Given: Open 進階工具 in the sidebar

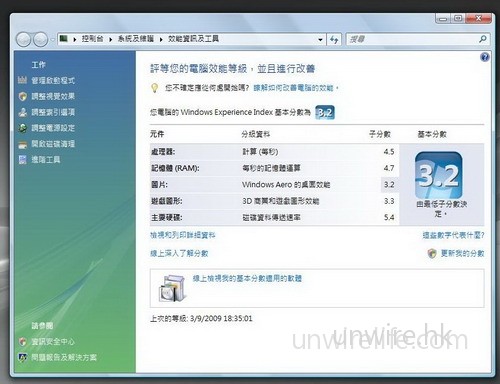Looking at the screenshot, I should [46, 160].
